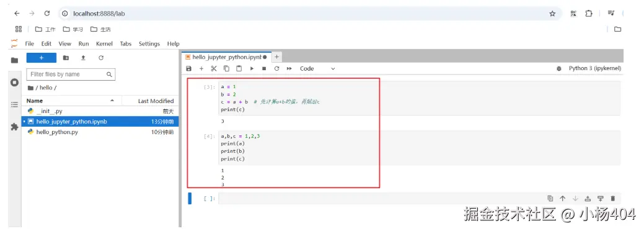Paste cell from clipboard
Image resolution: width=644 pixels, height=231 pixels.
[x=239, y=69]
